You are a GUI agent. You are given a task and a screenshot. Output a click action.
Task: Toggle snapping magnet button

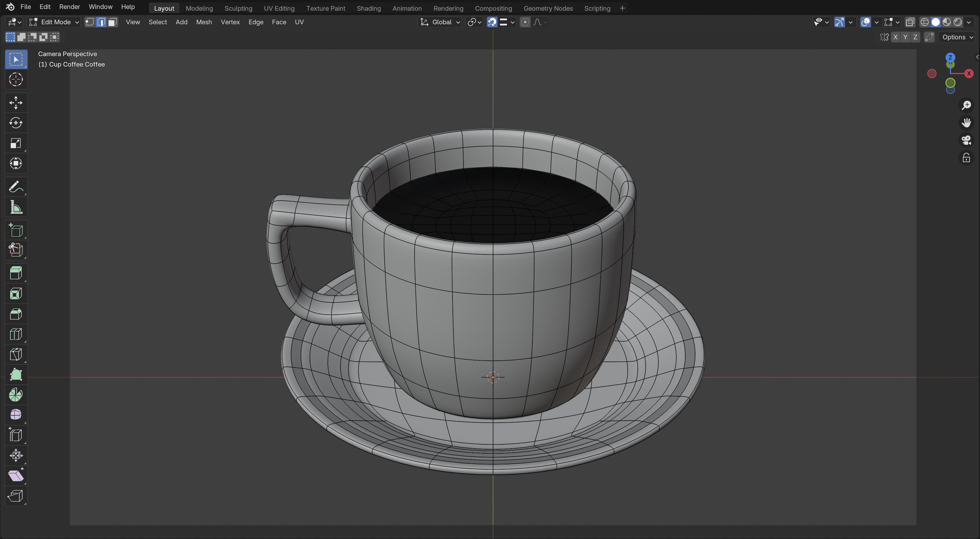coord(492,22)
